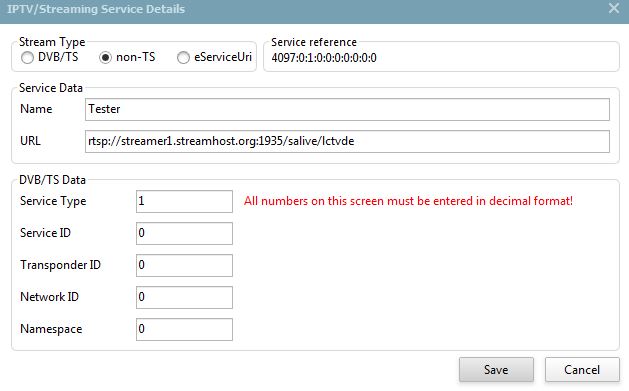The width and height of the screenshot is (629, 391).
Task: Select the eServiceUri stream type
Action: (183, 58)
